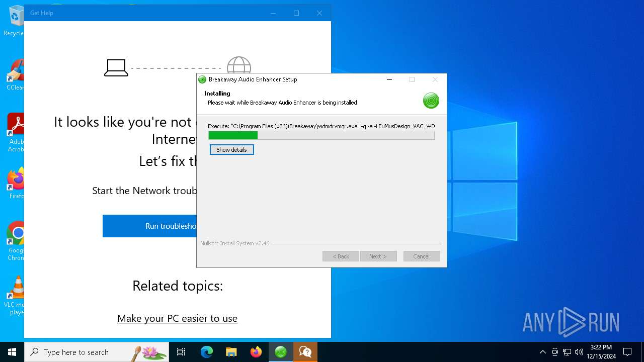Click the taskbar search box

click(x=97, y=352)
